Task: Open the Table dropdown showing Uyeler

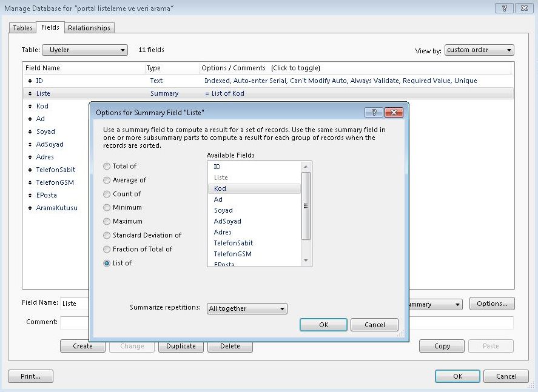Action: click(x=85, y=50)
